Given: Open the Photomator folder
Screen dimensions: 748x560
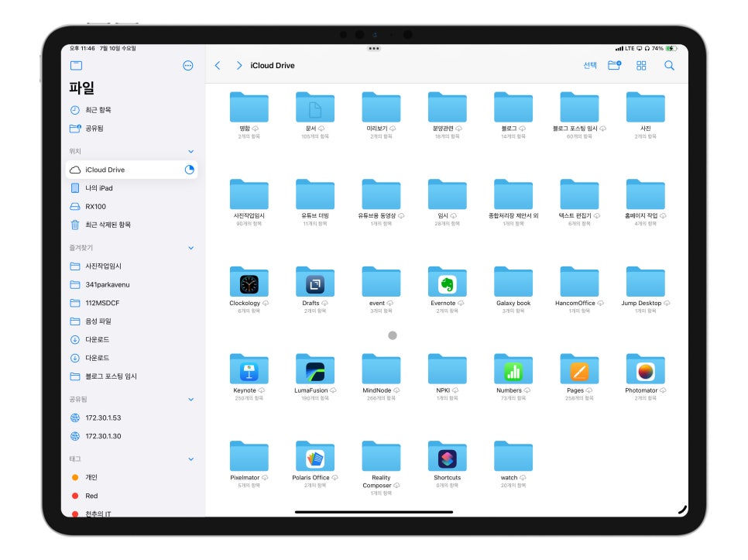Looking at the screenshot, I should point(646,369).
